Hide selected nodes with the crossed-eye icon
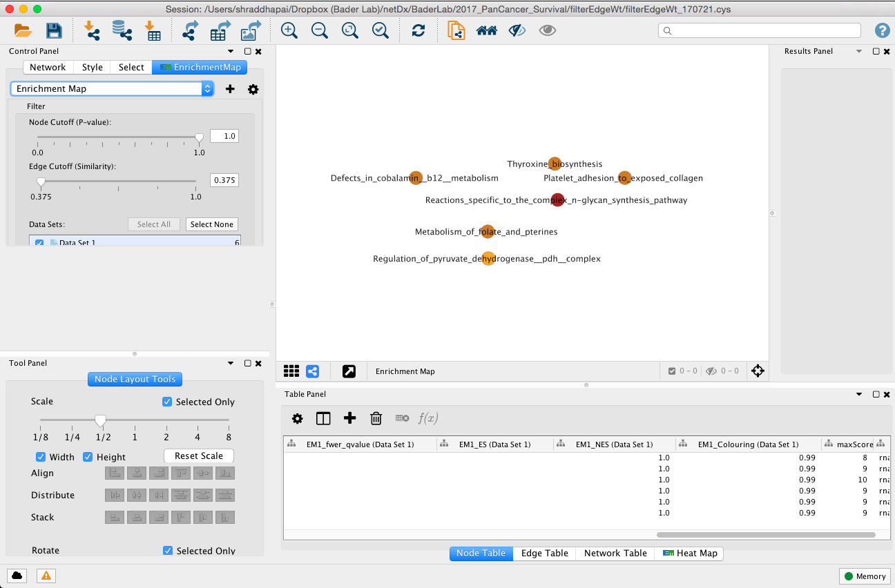 [x=517, y=30]
